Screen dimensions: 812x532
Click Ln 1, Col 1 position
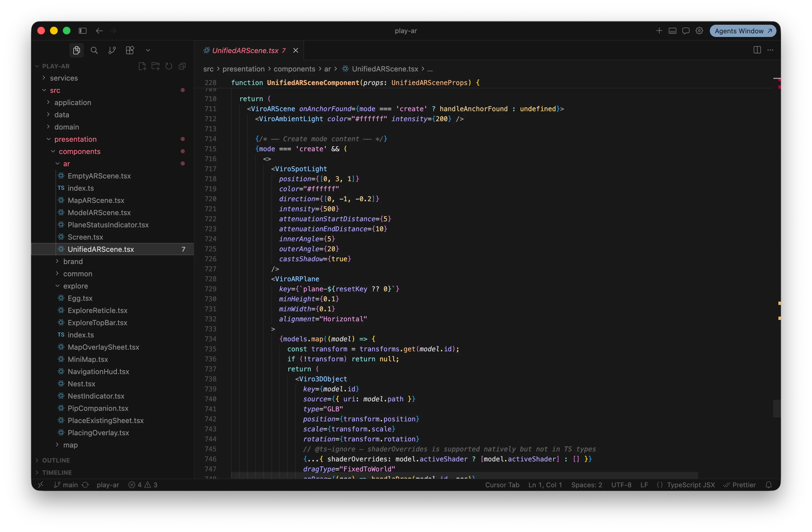pyautogui.click(x=545, y=485)
